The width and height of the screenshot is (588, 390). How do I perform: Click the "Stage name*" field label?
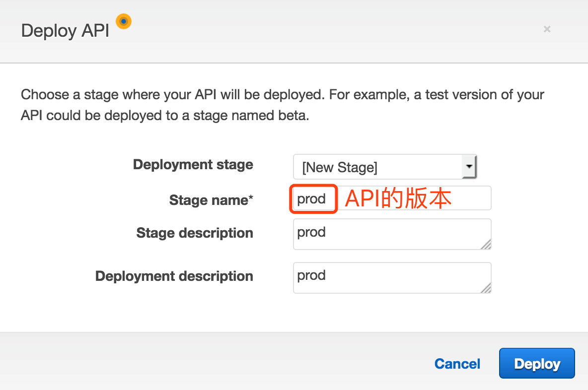pos(211,200)
